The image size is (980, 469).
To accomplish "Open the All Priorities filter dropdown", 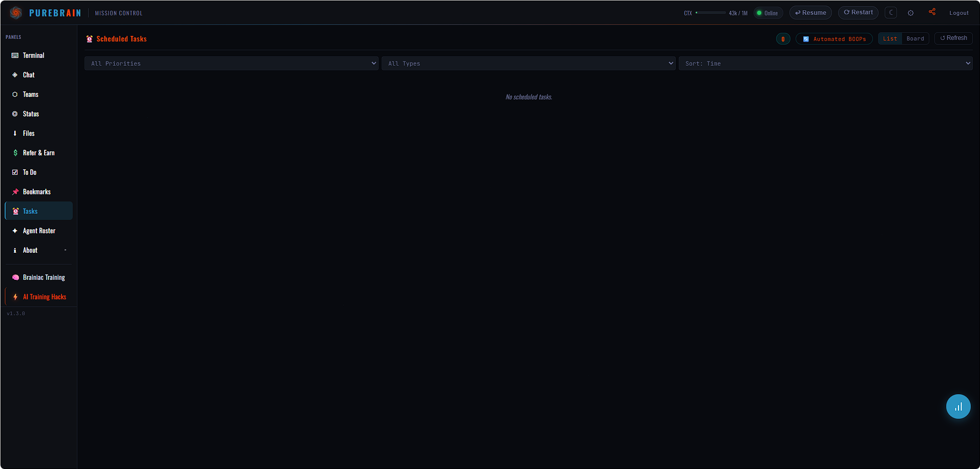I will pyautogui.click(x=232, y=64).
